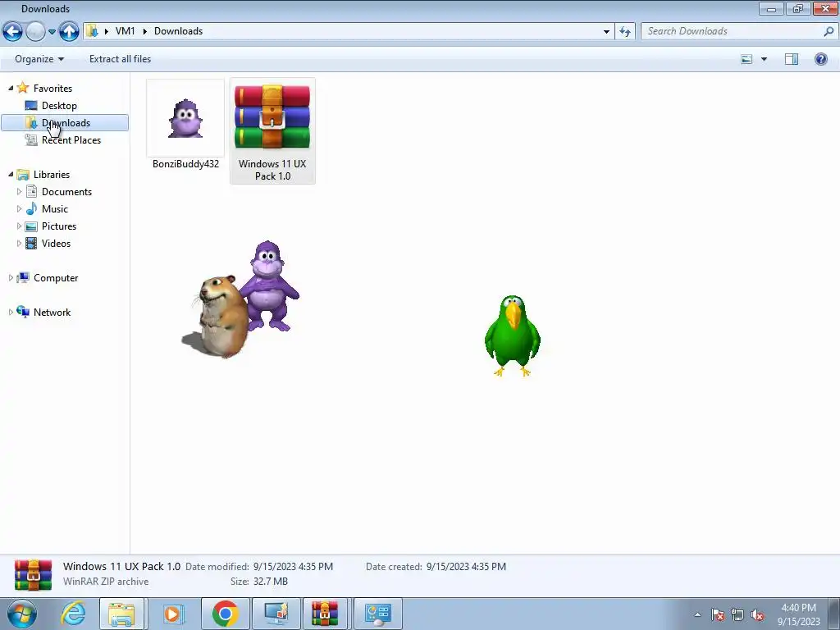This screenshot has width=840, height=630.
Task: Expand the Documents library
Action: tap(20, 191)
